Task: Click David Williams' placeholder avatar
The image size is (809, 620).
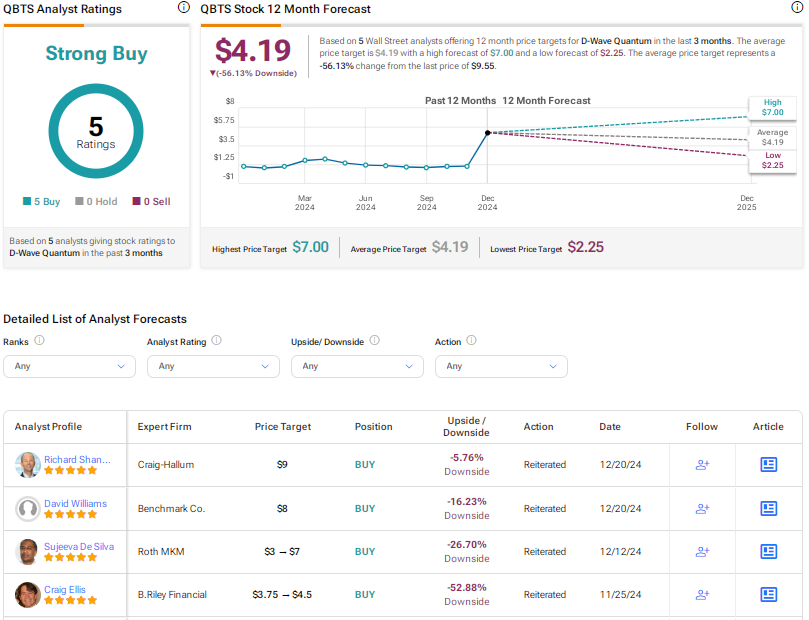Action: (x=28, y=509)
